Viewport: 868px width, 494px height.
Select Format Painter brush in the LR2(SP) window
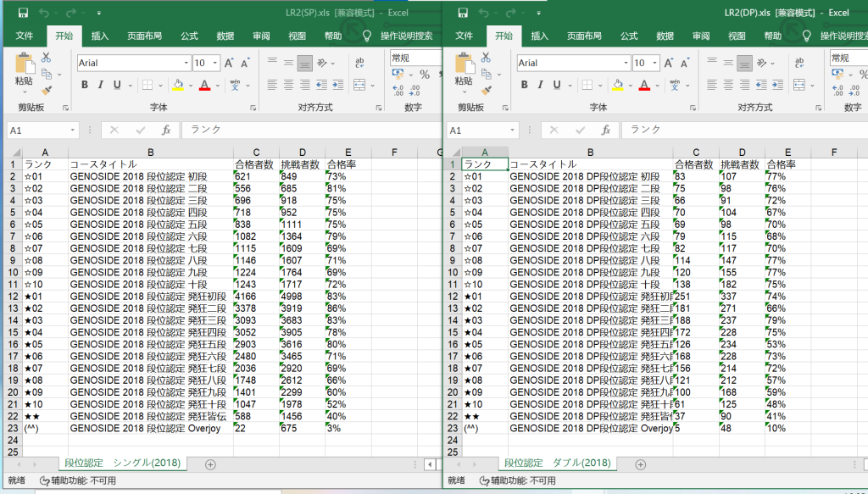46,89
